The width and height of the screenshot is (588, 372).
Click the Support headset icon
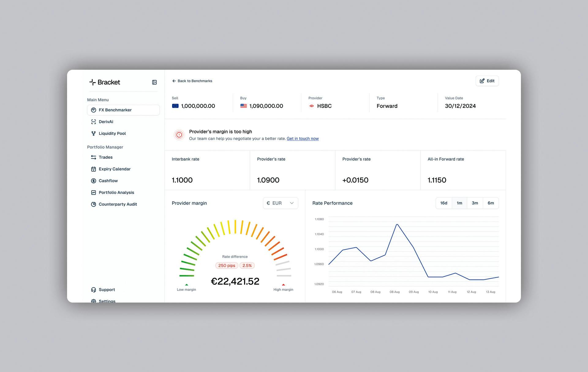pyautogui.click(x=93, y=290)
